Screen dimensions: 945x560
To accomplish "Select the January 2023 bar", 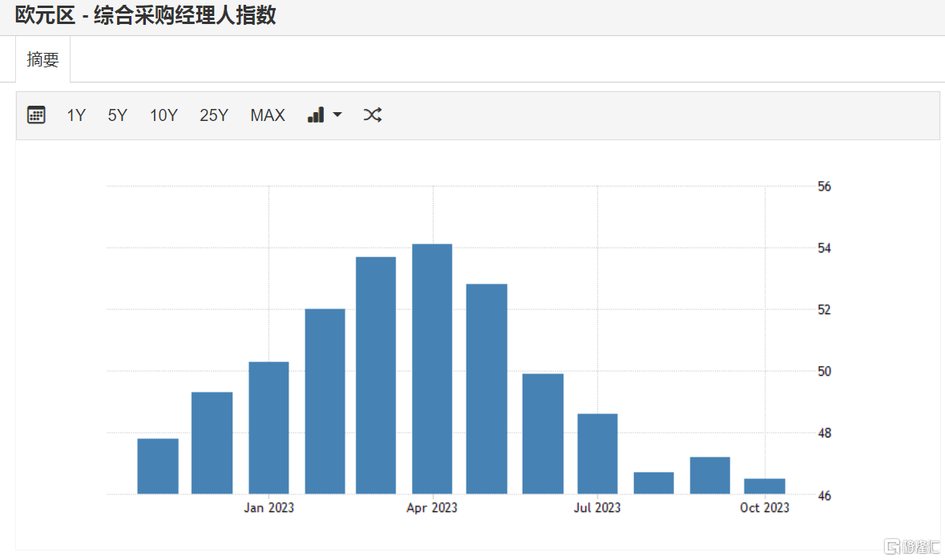I will [x=269, y=428].
